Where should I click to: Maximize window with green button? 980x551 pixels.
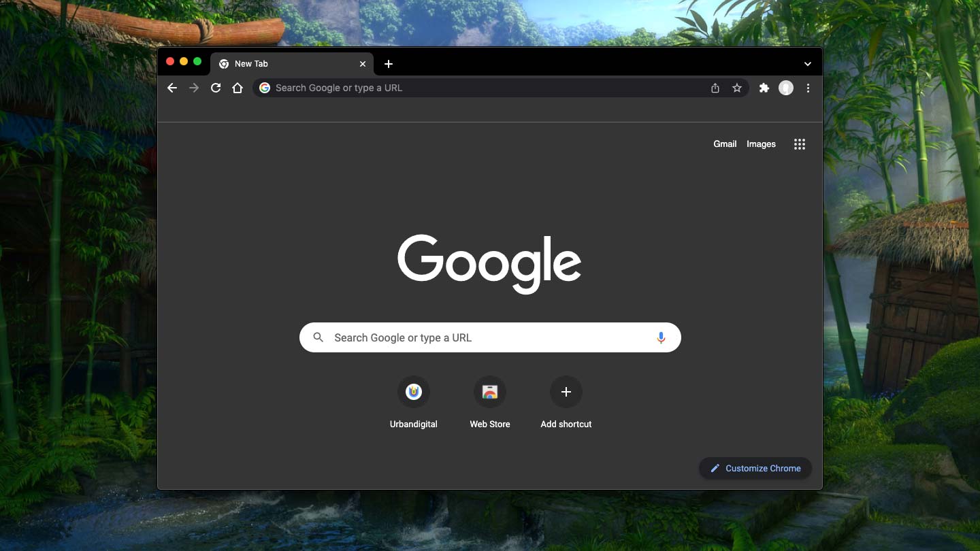click(x=197, y=62)
